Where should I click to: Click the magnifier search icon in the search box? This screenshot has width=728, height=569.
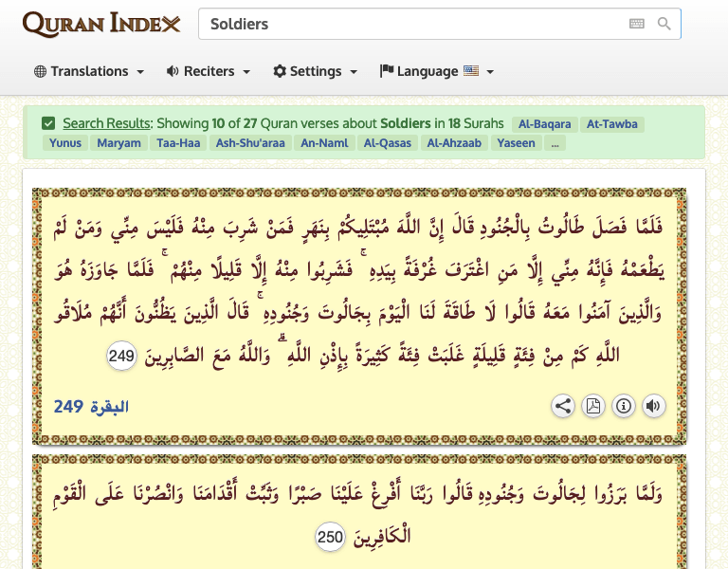coord(664,24)
